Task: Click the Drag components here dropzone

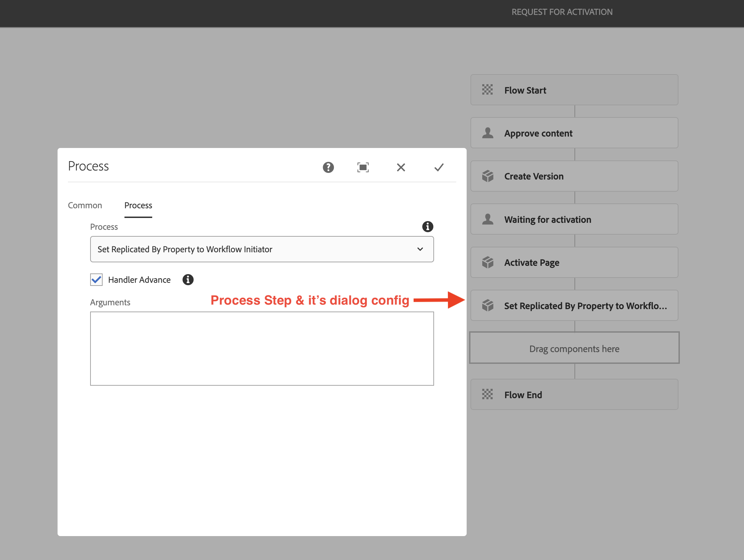Action: [x=574, y=348]
